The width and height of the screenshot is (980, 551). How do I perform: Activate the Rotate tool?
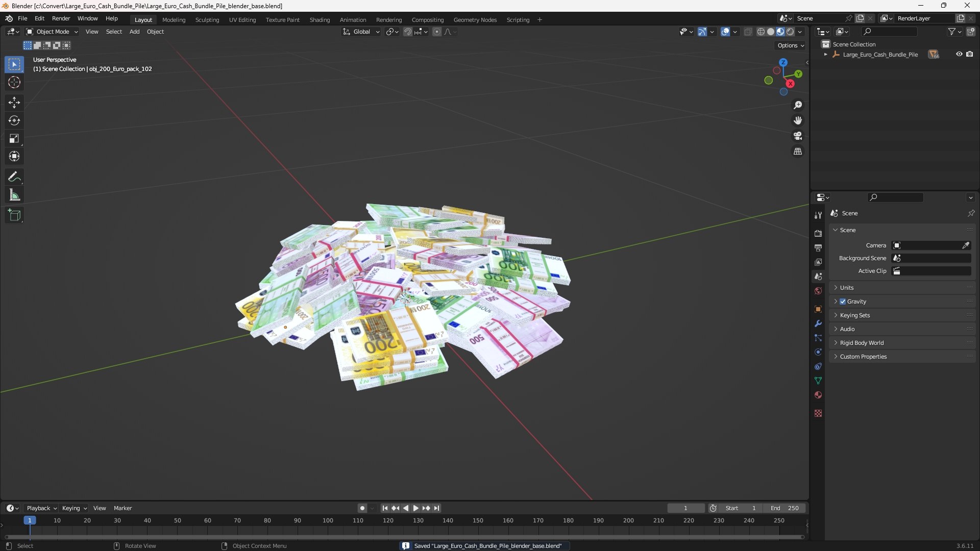pos(14,120)
